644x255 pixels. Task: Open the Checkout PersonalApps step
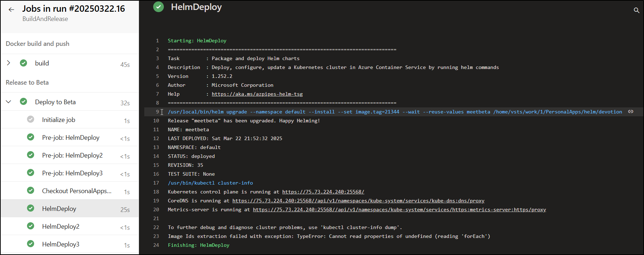(x=70, y=191)
